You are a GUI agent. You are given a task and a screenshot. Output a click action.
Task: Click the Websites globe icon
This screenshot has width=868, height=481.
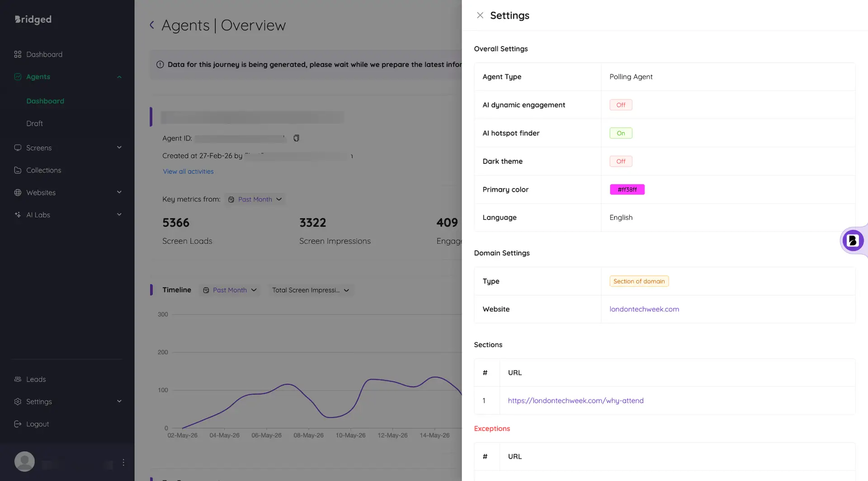pyautogui.click(x=18, y=193)
